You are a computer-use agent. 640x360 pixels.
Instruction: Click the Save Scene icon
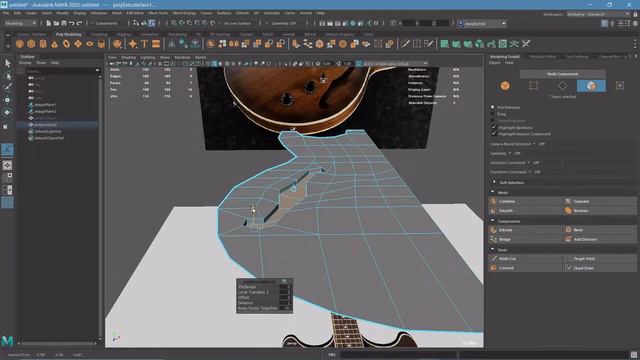pos(64,23)
